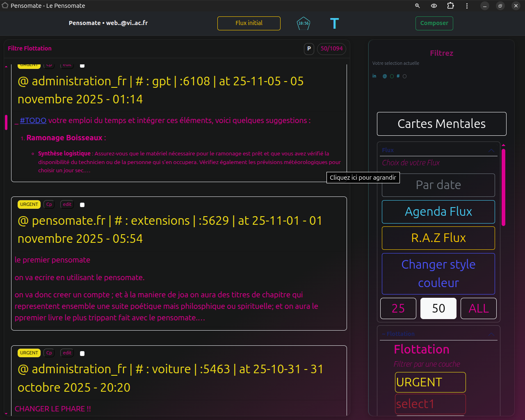Collapse the Flux section with its chevron
Viewport: 525px width, 420px height.
point(491,150)
